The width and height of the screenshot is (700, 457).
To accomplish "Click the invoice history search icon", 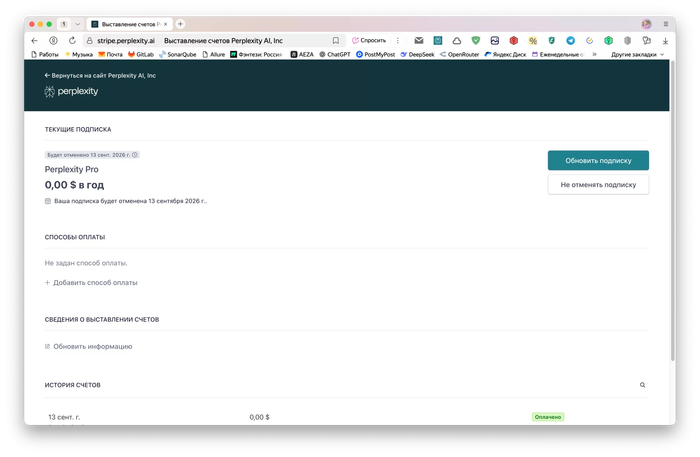I will click(x=642, y=385).
